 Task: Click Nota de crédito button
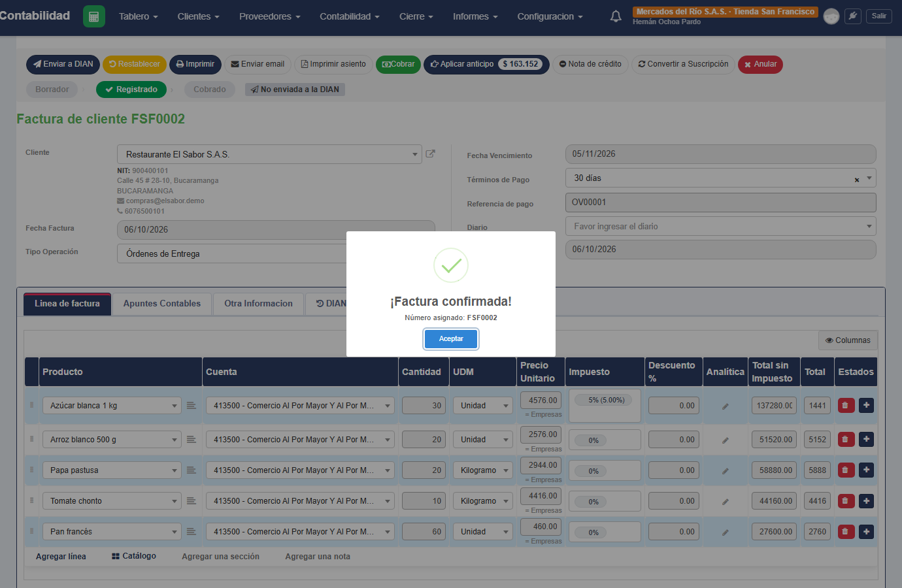590,64
